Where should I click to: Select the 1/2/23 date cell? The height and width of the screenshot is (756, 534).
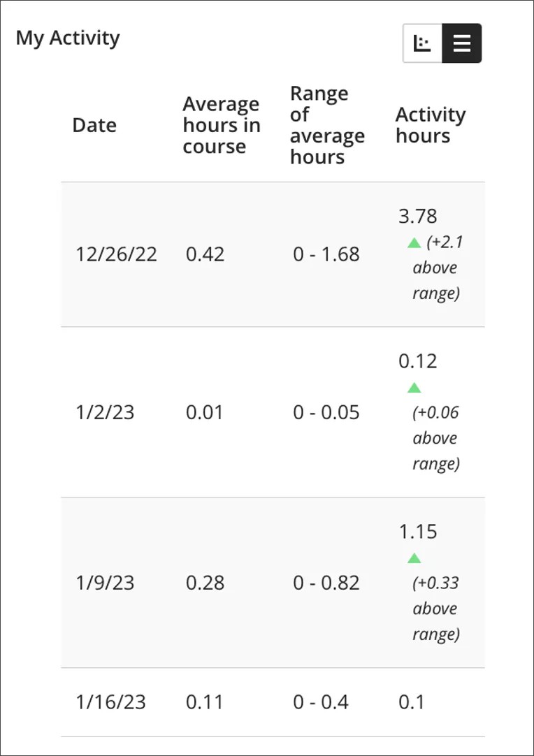tap(105, 412)
